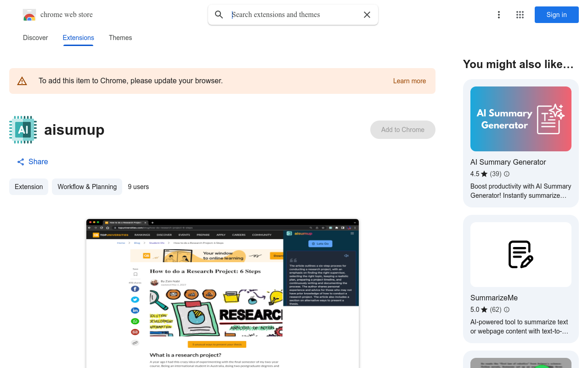Click the search magnifier icon
The image size is (588, 368).
[219, 15]
